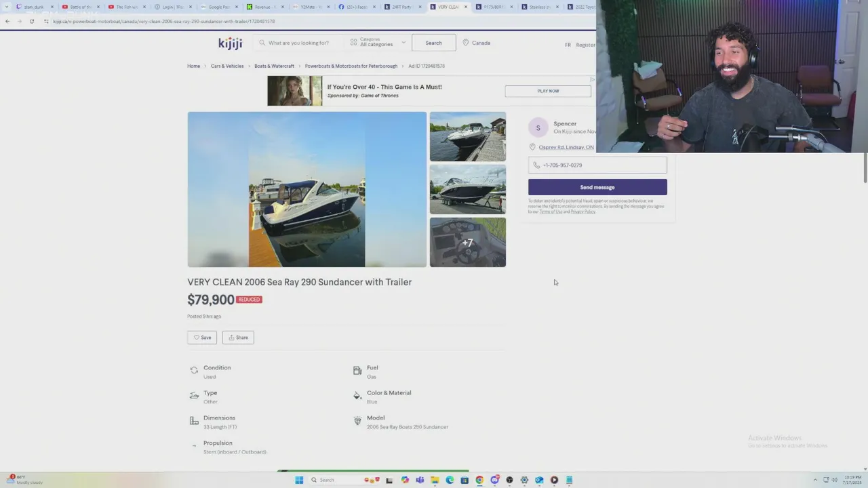The image size is (868, 488).
Task: Click the PLAY NOW ad button
Action: [x=548, y=91]
